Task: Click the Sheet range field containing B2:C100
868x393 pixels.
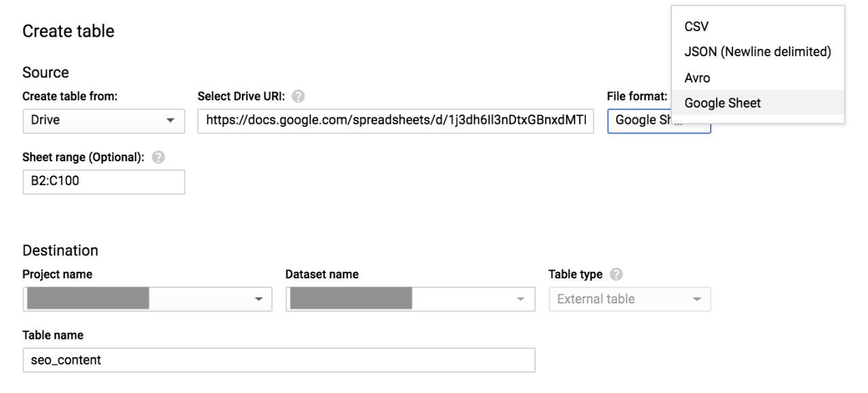Action: (104, 182)
